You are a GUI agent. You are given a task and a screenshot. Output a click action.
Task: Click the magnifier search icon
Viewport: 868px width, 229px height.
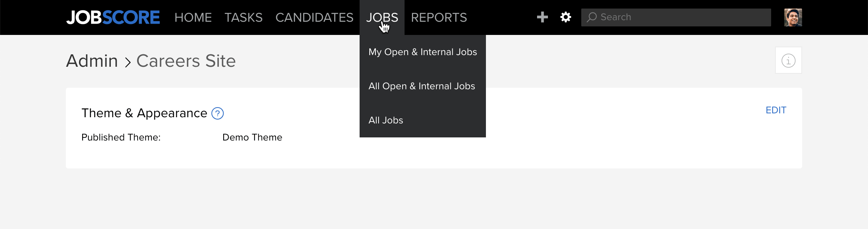pyautogui.click(x=592, y=17)
